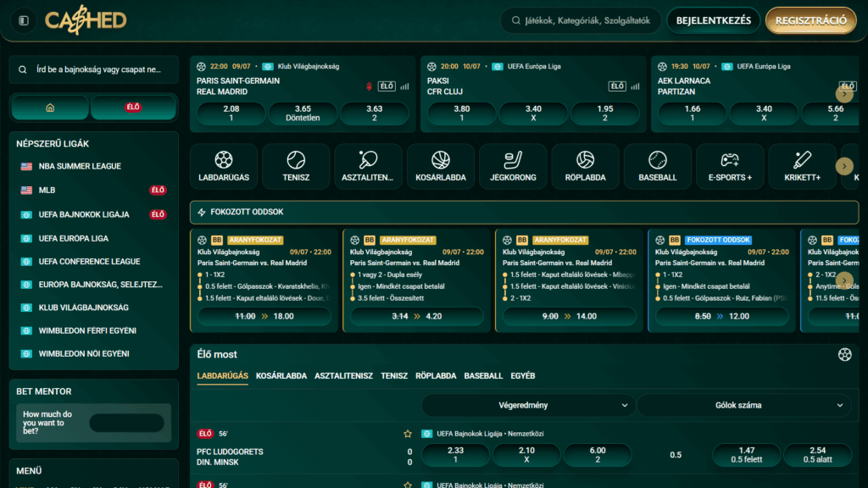Select boosted odds 8.50 to 12.00

point(722,317)
